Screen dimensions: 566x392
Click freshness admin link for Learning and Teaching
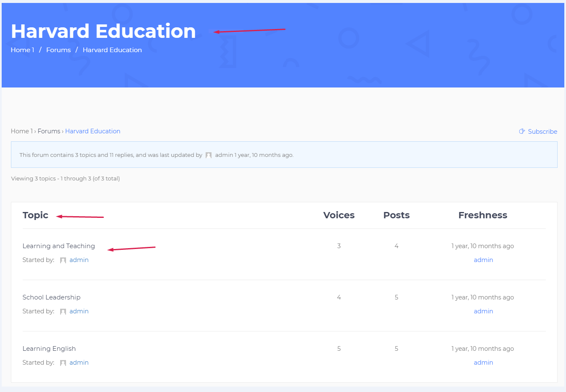click(x=483, y=260)
